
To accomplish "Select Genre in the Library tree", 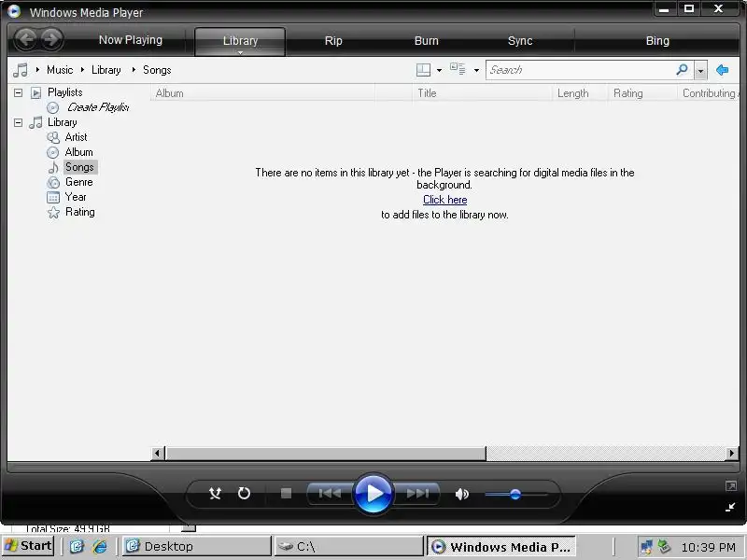I will pyautogui.click(x=79, y=182).
